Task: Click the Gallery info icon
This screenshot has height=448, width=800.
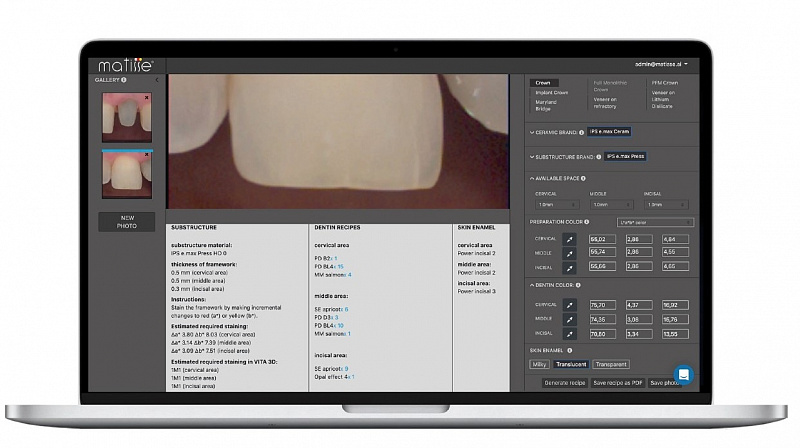Action: click(124, 80)
